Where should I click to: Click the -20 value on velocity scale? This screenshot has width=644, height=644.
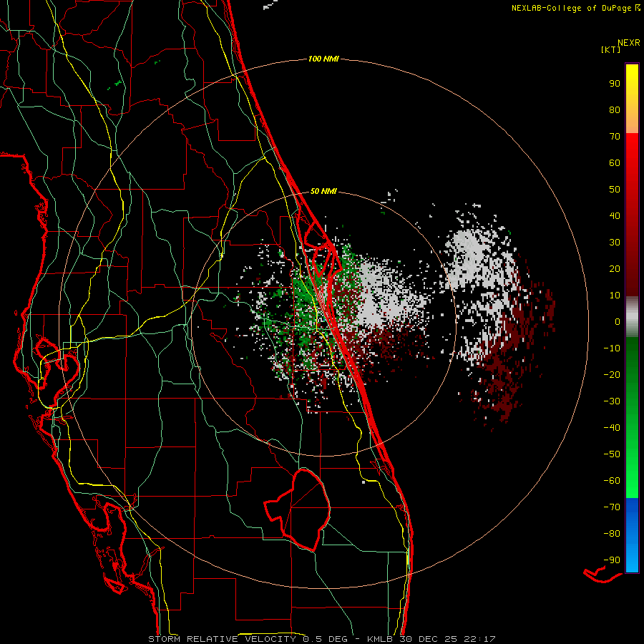[612, 374]
